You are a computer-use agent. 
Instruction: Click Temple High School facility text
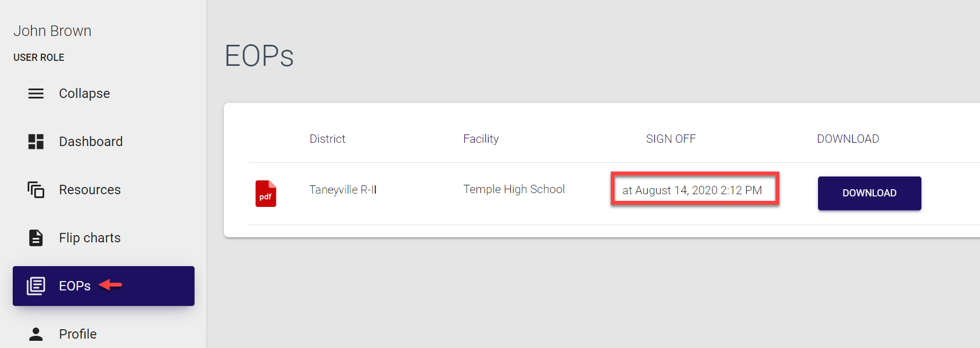tap(513, 189)
